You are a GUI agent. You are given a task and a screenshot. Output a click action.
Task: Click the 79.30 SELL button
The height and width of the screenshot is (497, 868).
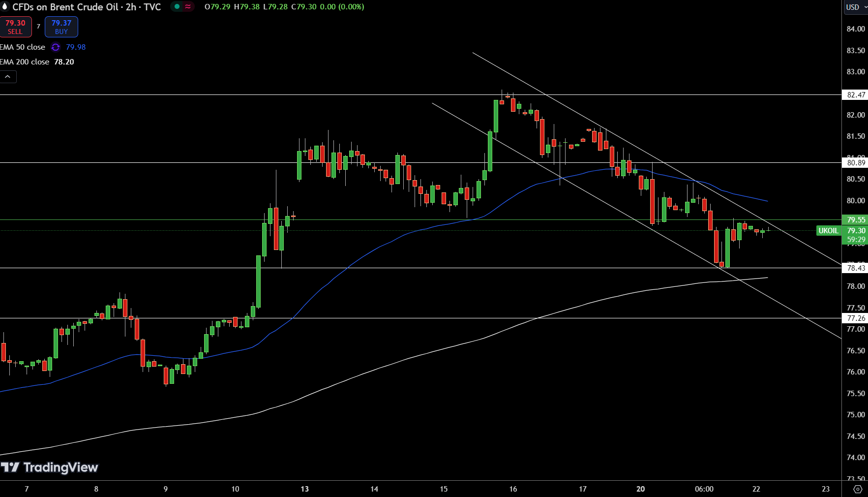(x=15, y=27)
